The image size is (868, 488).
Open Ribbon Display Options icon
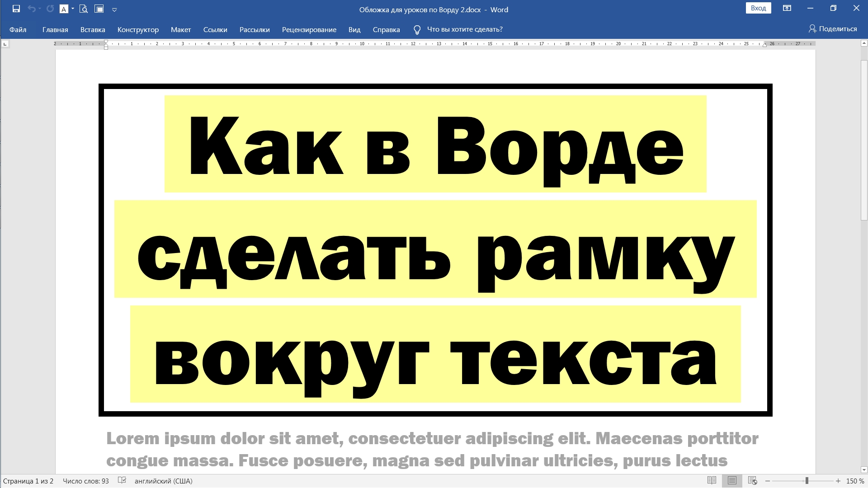787,8
